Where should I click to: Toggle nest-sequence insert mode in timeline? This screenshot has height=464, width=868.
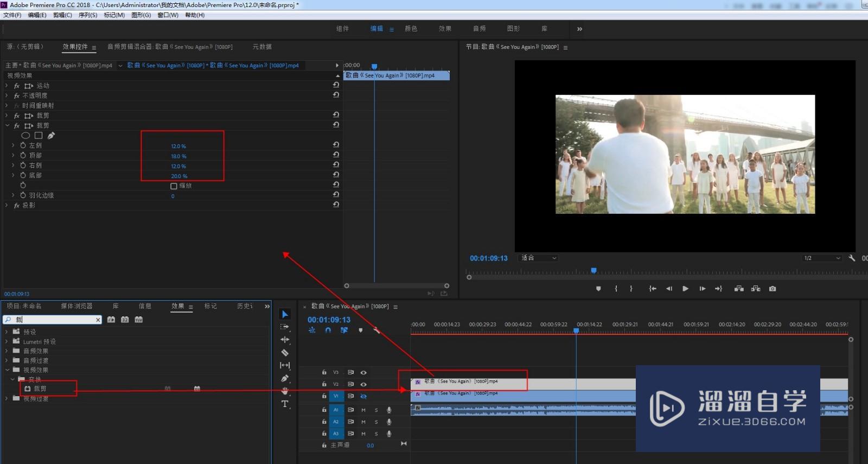pos(312,330)
